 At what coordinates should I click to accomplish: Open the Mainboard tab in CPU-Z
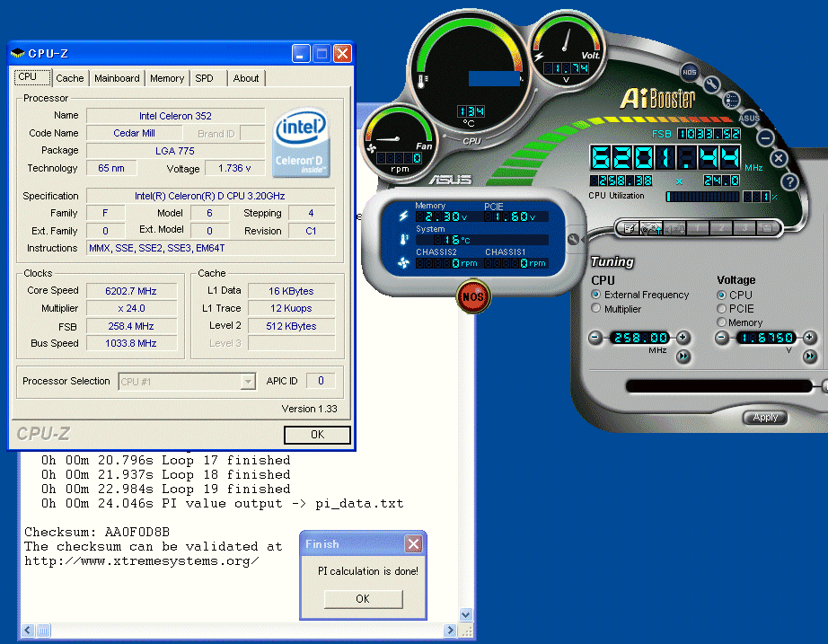pyautogui.click(x=117, y=78)
